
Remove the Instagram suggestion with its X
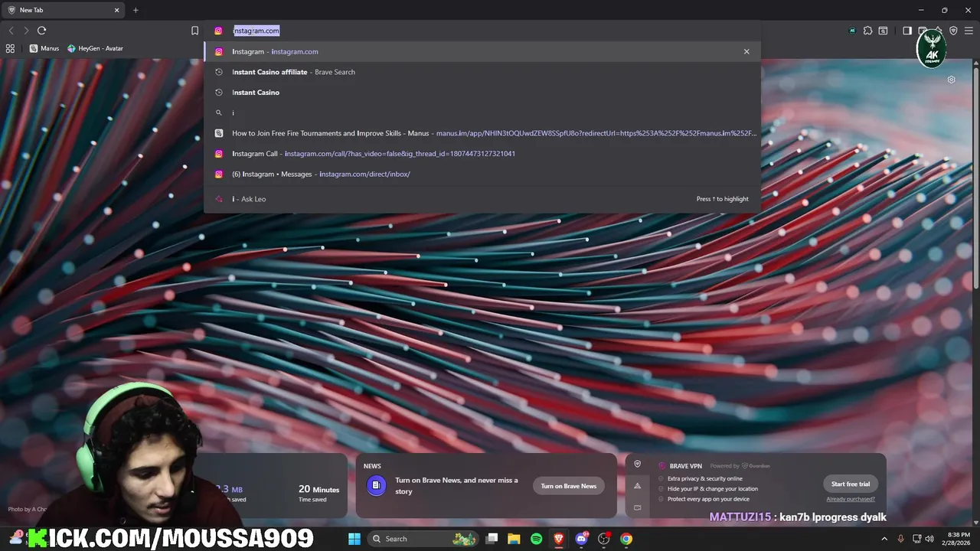[x=746, y=51]
